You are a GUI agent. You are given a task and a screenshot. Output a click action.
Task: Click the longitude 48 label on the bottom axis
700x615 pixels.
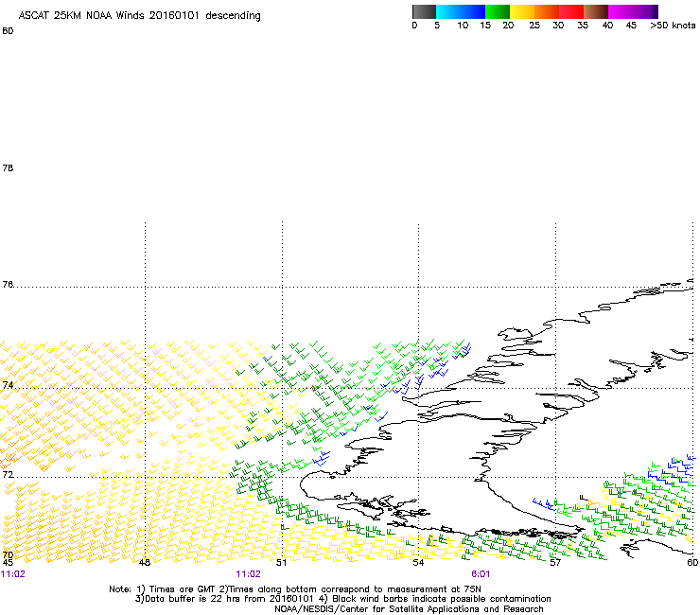point(144,563)
